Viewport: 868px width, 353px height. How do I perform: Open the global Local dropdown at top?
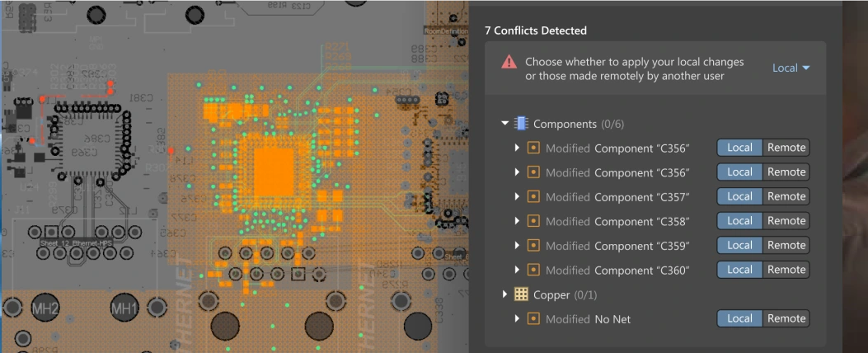coord(791,68)
